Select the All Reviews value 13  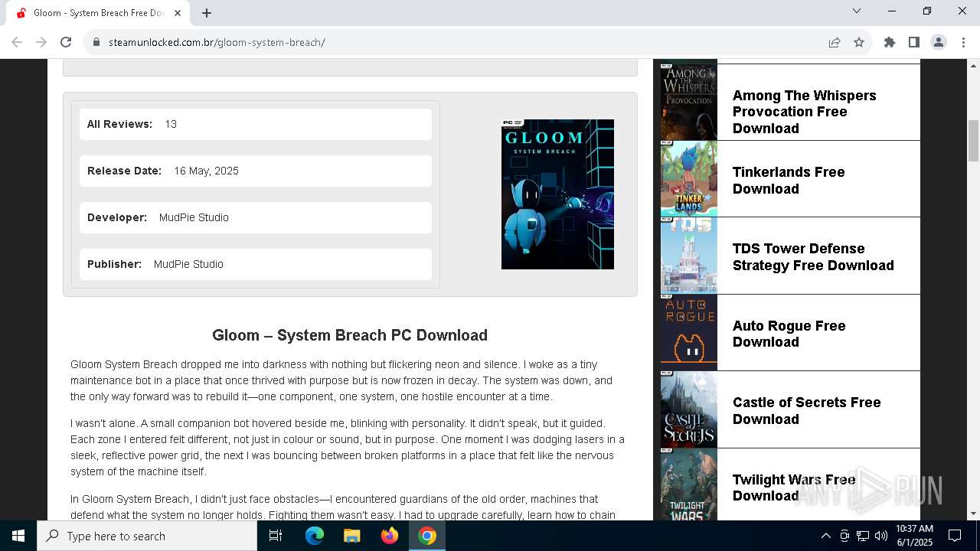pos(171,124)
